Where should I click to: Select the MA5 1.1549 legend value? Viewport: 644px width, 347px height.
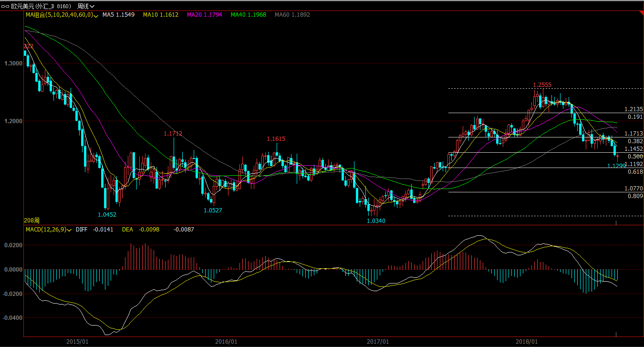[118, 15]
